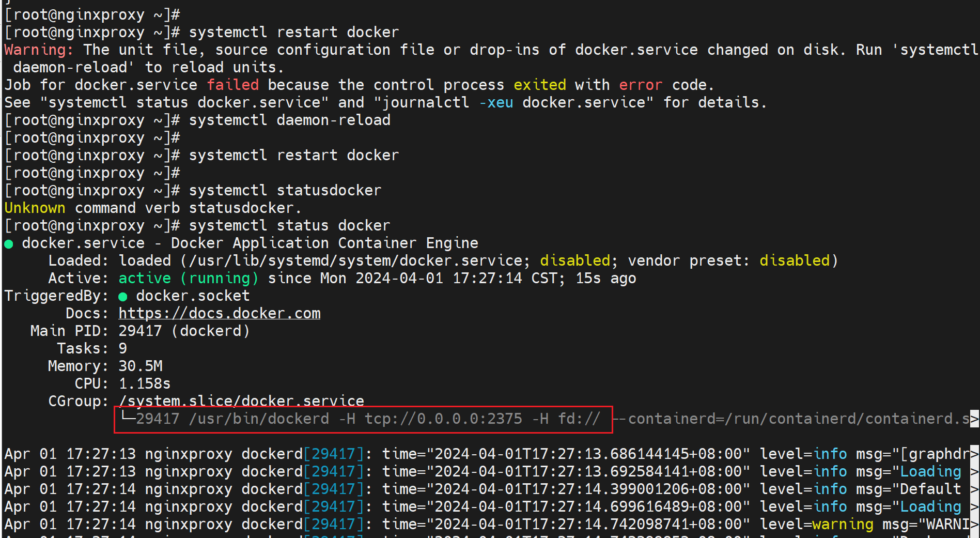Click the yellow "exited" word
This screenshot has height=538, width=980.
click(539, 85)
